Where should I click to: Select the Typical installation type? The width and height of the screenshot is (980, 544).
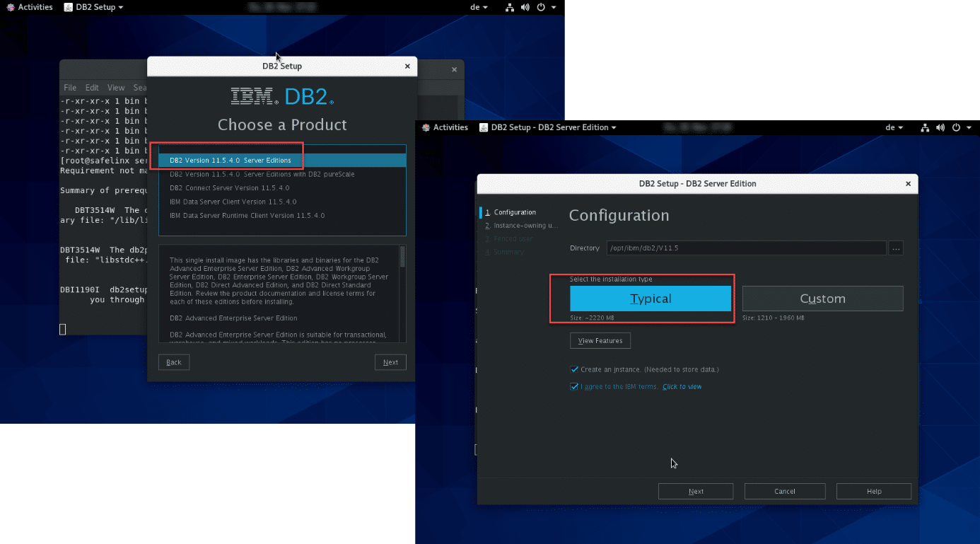pyautogui.click(x=651, y=299)
